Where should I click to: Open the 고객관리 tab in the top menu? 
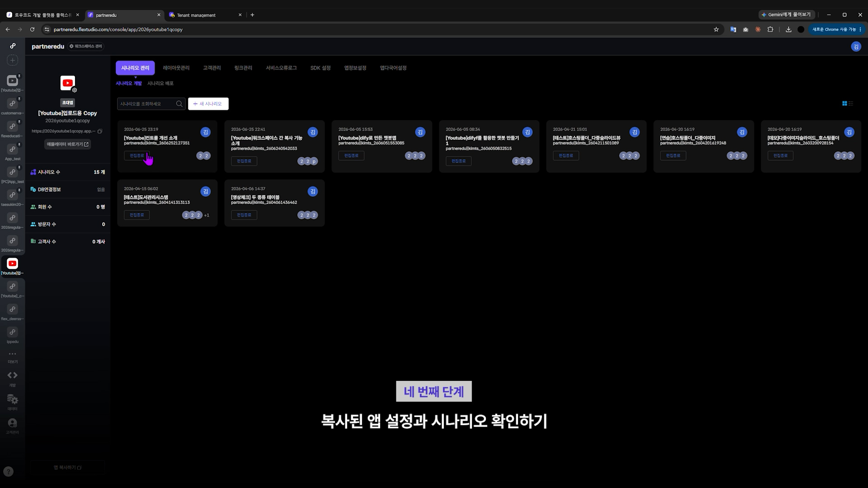coord(212,68)
